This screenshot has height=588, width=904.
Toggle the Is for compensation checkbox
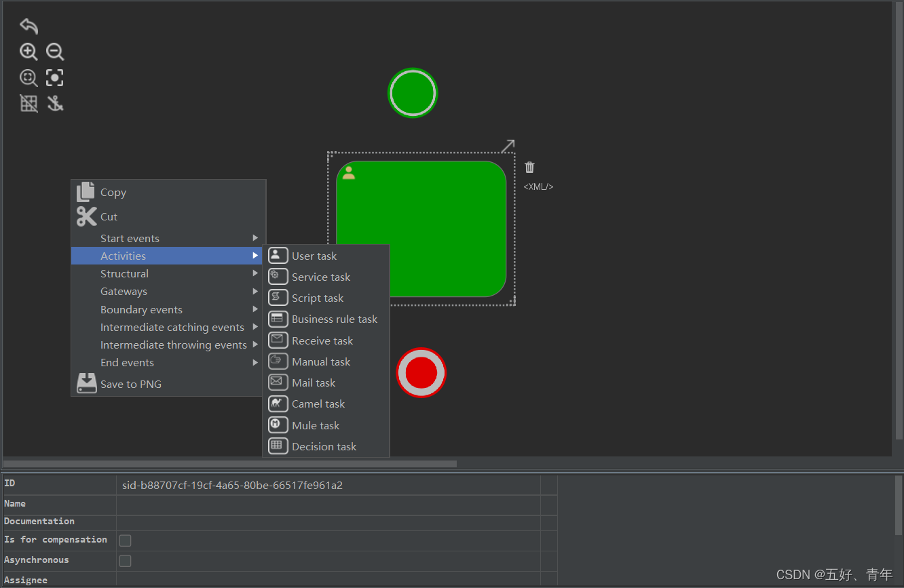[x=125, y=541]
